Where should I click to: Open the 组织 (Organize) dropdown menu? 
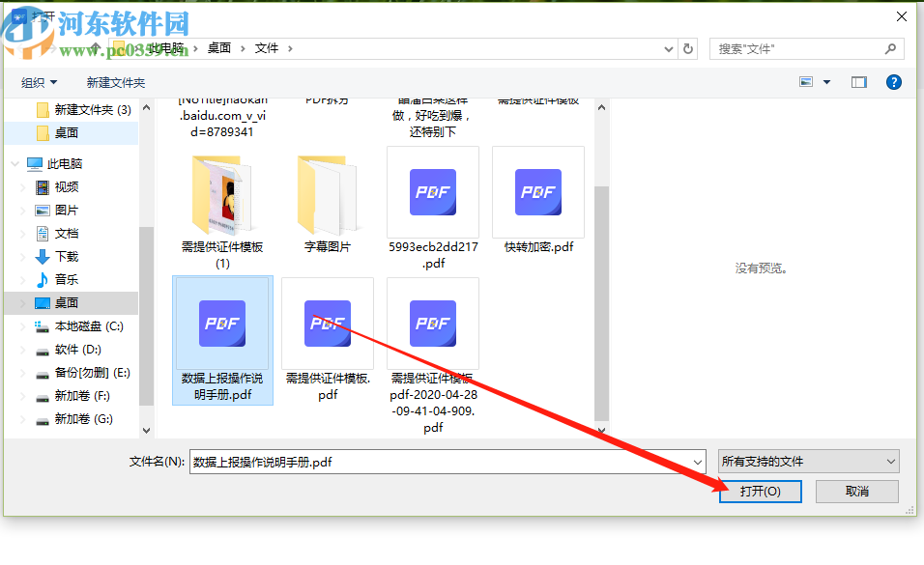point(39,82)
